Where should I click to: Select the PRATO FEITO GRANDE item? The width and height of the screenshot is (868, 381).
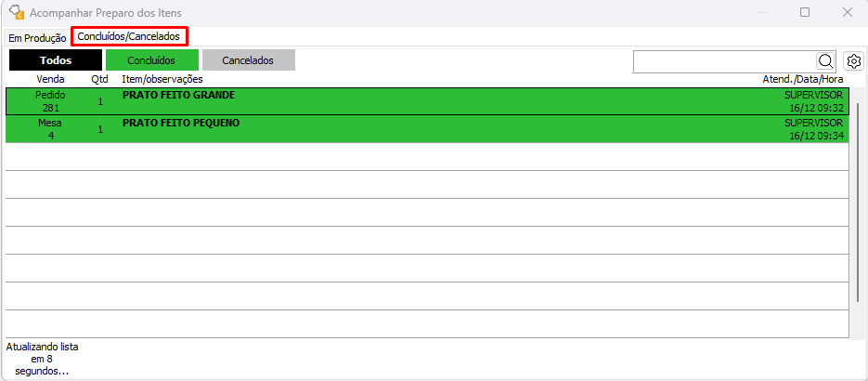click(x=178, y=96)
